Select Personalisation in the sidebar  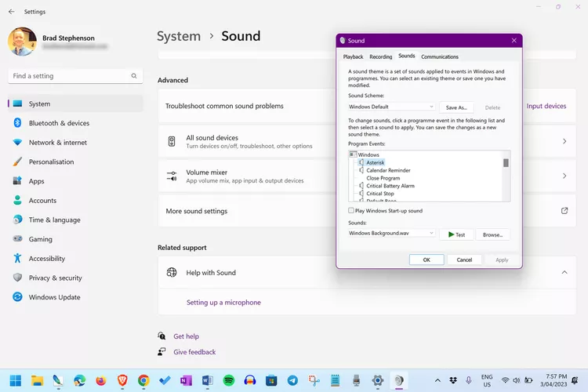tap(75, 162)
